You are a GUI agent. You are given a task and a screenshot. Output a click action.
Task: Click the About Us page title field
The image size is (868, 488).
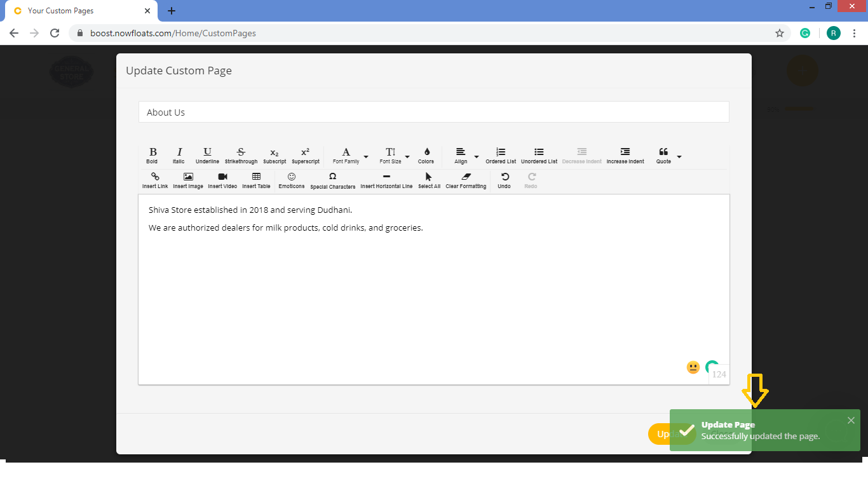434,112
